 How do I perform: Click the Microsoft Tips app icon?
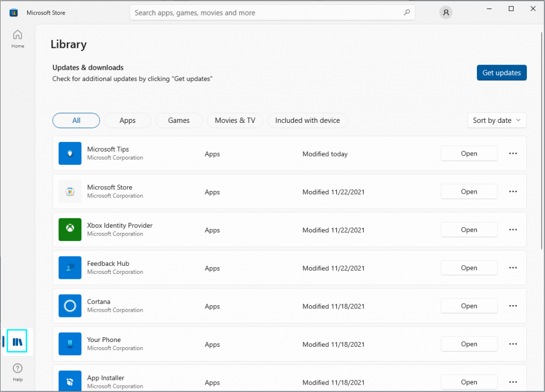[x=70, y=153]
